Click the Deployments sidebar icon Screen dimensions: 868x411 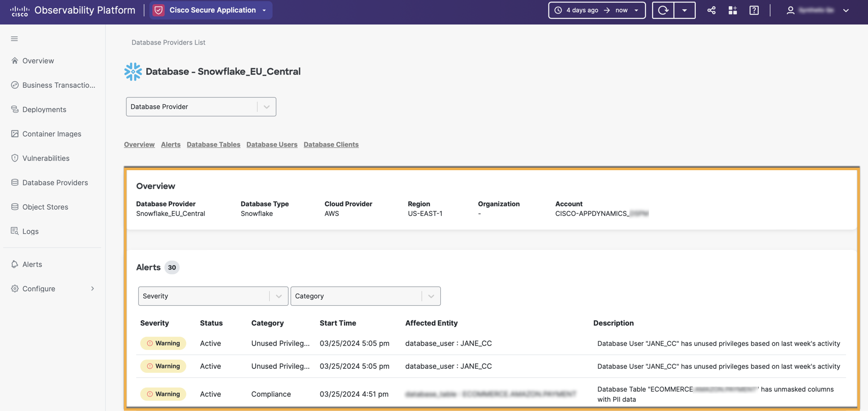point(15,109)
